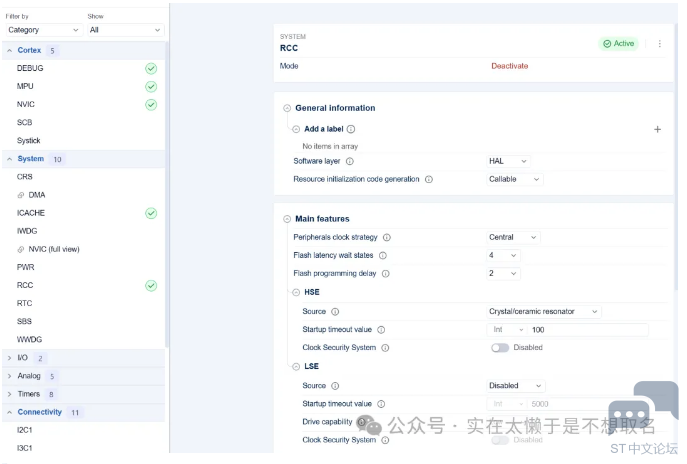The width and height of the screenshot is (687, 464).
Task: Open the Software layer HAL dropdown
Action: point(508,161)
